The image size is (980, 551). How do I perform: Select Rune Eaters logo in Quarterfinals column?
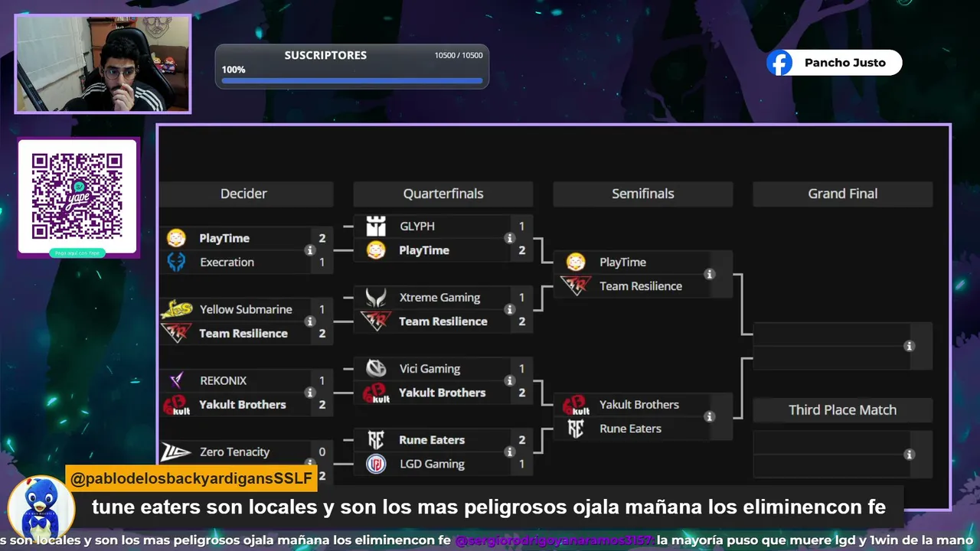(376, 440)
